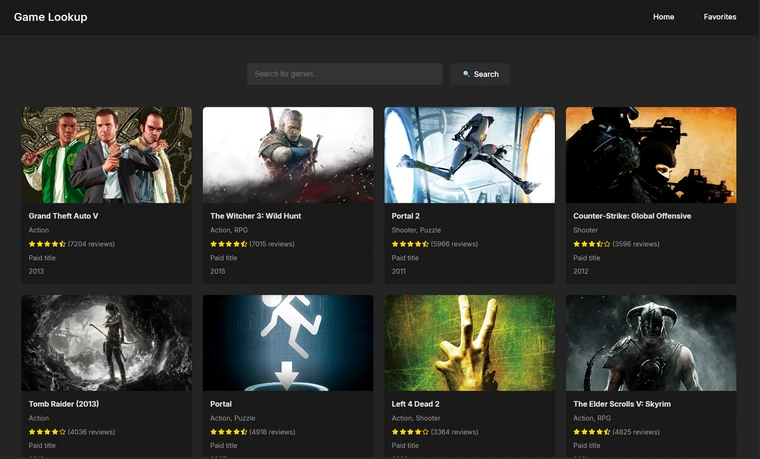The width and height of the screenshot is (760, 459).
Task: Open the Portal game cover image
Action: click(x=288, y=343)
